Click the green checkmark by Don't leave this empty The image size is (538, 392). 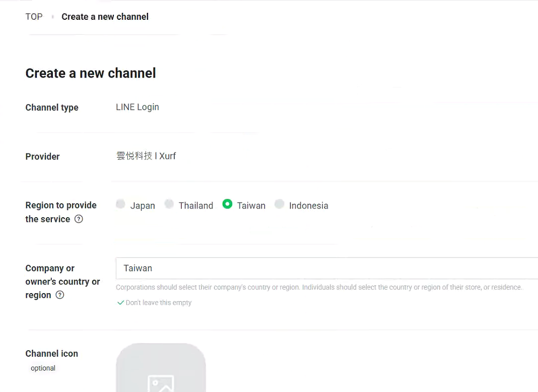[120, 303]
